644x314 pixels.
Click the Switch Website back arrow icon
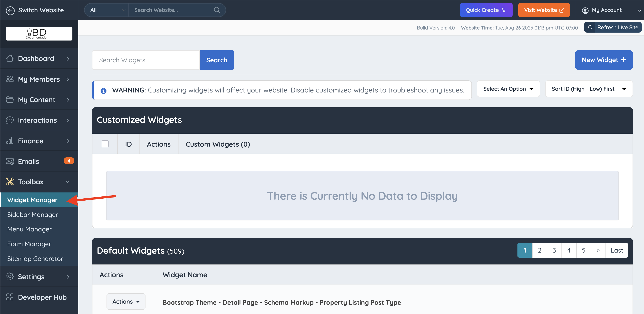[10, 10]
